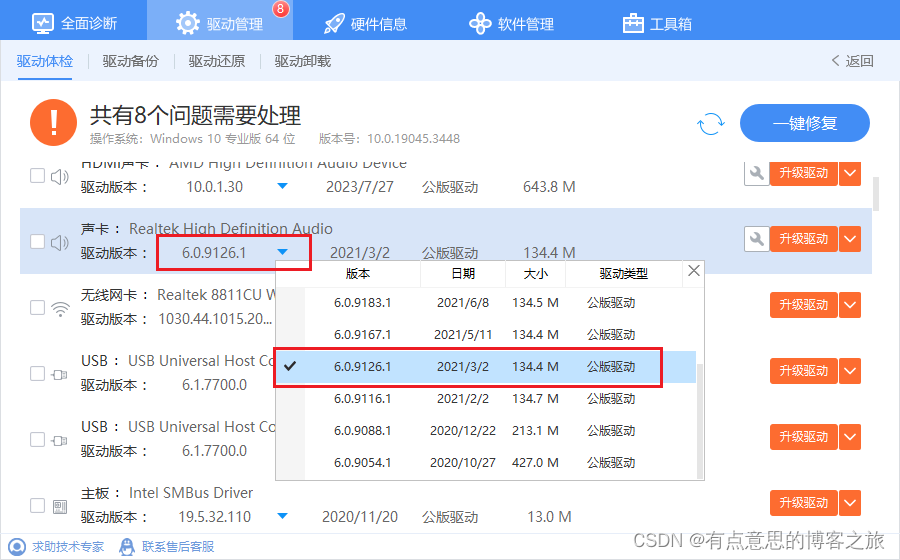Screen dimensions: 900x560
Task: Click the 大小 column header
Action: pyautogui.click(x=535, y=274)
